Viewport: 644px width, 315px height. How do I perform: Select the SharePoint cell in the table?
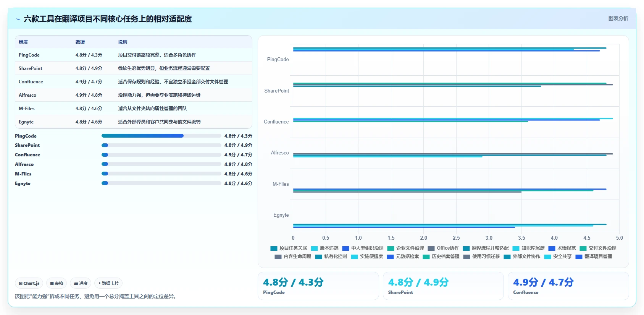[31, 68]
